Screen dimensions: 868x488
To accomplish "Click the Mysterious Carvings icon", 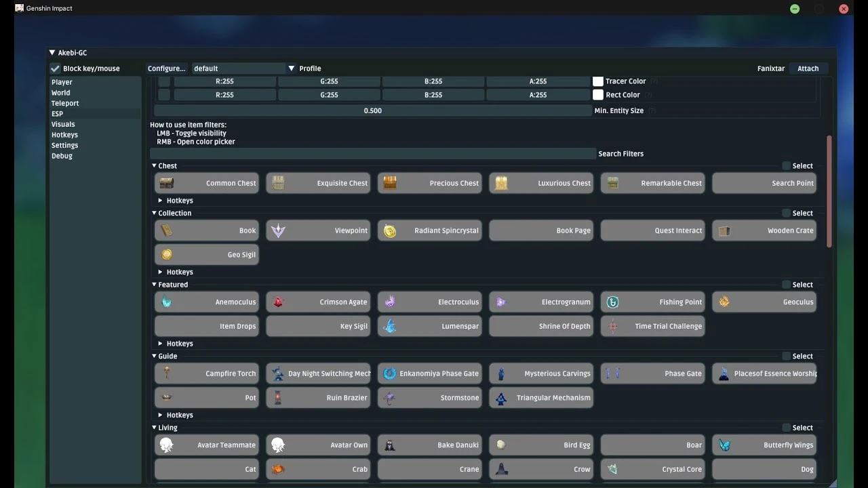I will tap(501, 373).
